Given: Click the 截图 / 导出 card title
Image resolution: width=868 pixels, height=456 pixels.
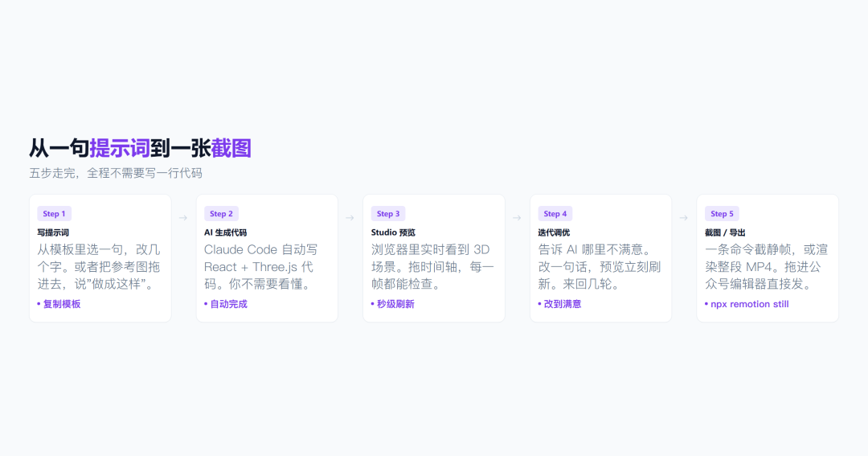Looking at the screenshot, I should click(725, 232).
